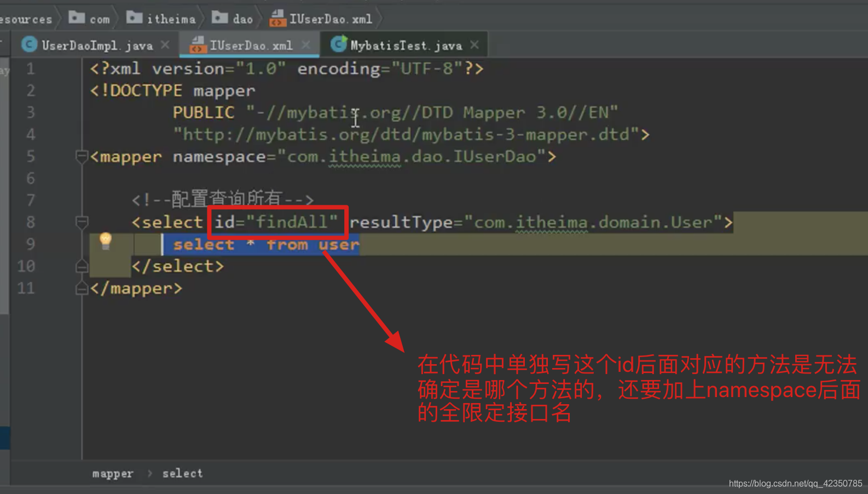Click the com folder breadcrumb
This screenshot has height=494, width=868.
click(x=89, y=19)
